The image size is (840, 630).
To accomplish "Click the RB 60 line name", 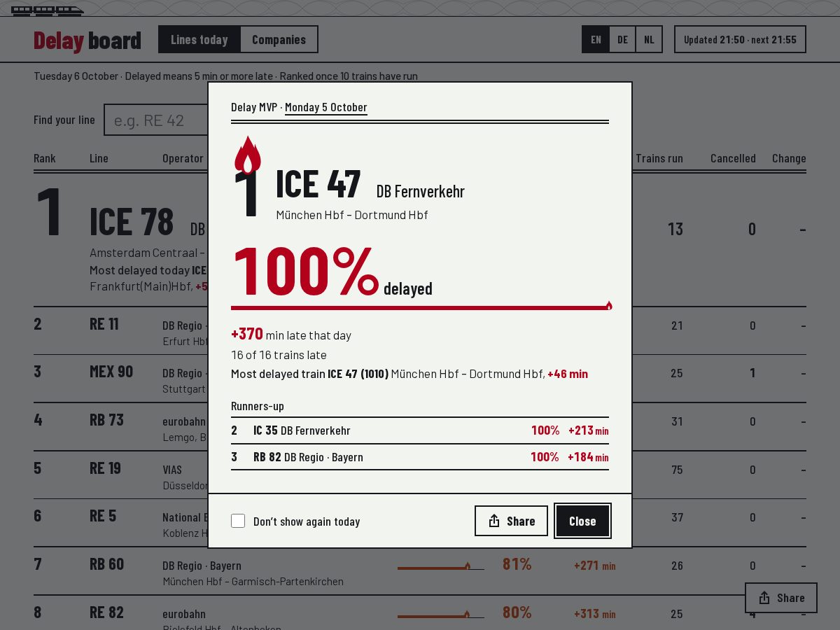I will (x=106, y=564).
